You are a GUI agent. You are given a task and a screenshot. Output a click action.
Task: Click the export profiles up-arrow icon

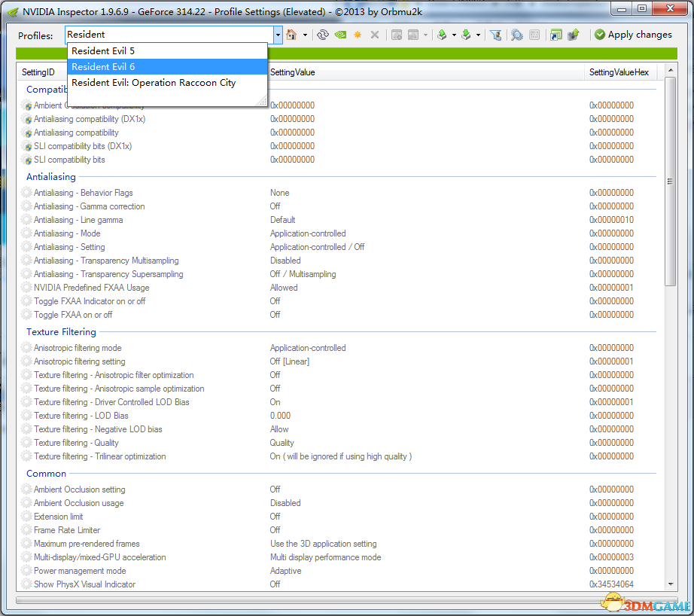(x=442, y=35)
